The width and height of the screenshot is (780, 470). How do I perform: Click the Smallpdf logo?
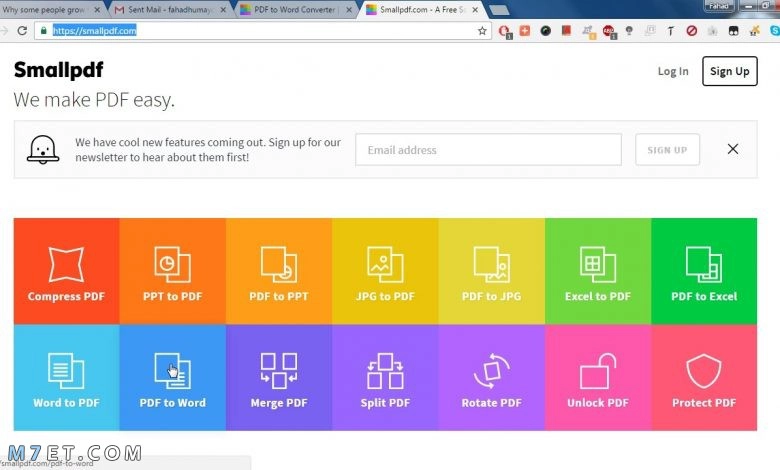[x=58, y=70]
